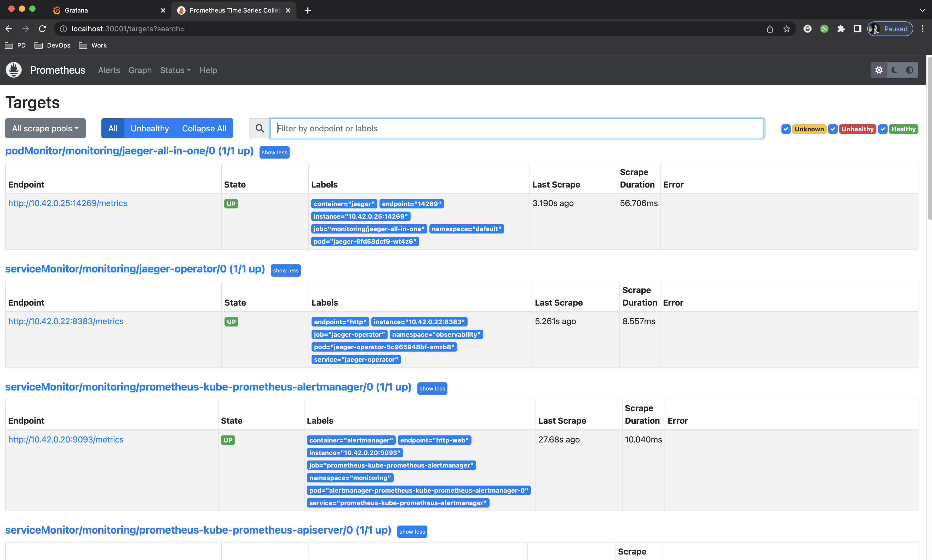Open the browser extensions puzzle icon
The image size is (932, 560).
click(x=841, y=29)
